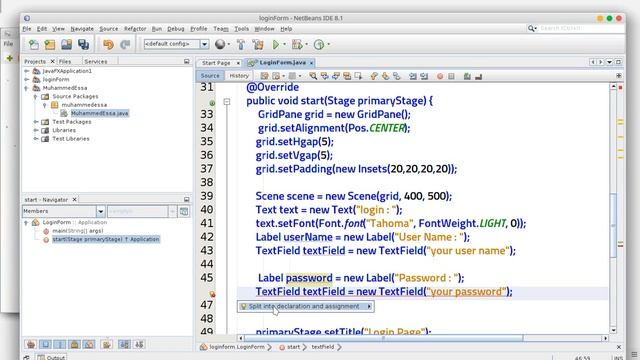Expand the Test Packages node
This screenshot has height=360, width=640.
[x=36, y=122]
